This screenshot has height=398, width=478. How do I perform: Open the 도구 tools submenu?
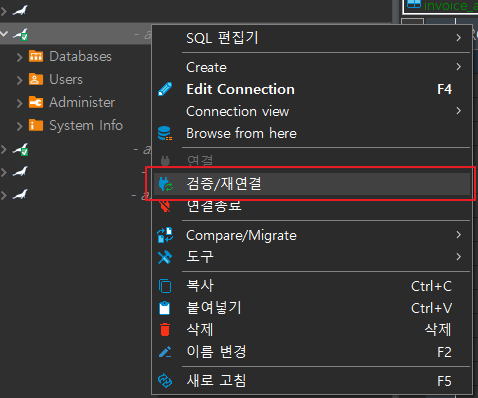click(312, 257)
